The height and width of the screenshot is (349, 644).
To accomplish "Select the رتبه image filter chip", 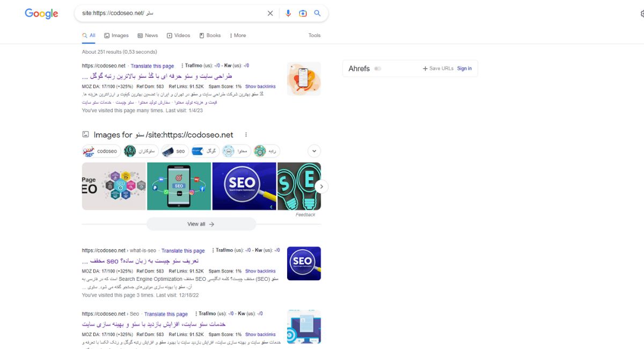I will [x=267, y=151].
